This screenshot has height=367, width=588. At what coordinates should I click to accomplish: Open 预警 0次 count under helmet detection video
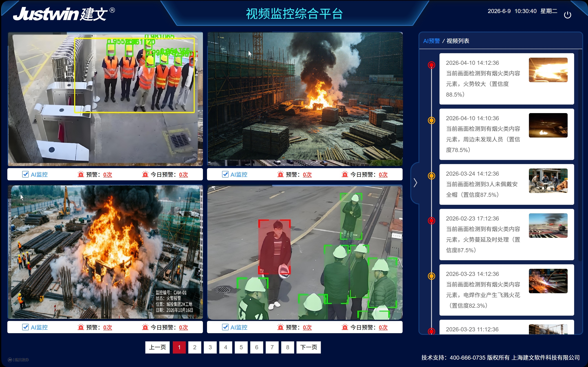pos(307,327)
